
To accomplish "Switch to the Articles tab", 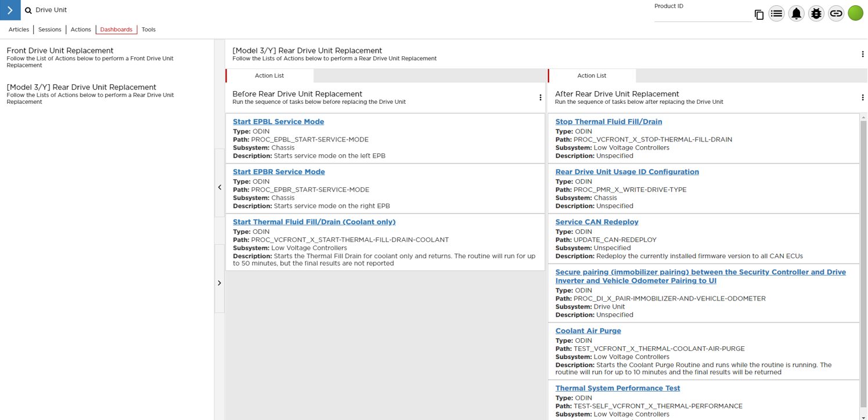I will click(x=19, y=30).
